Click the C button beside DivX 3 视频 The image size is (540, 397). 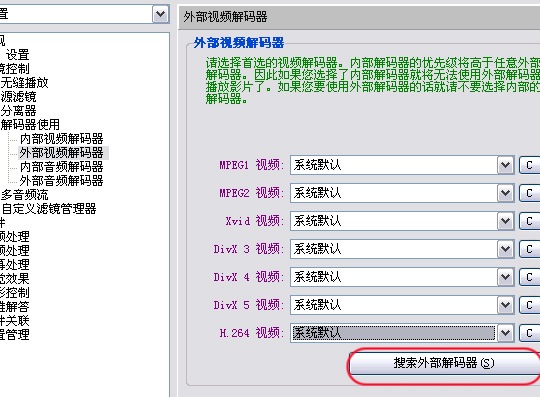pos(530,249)
